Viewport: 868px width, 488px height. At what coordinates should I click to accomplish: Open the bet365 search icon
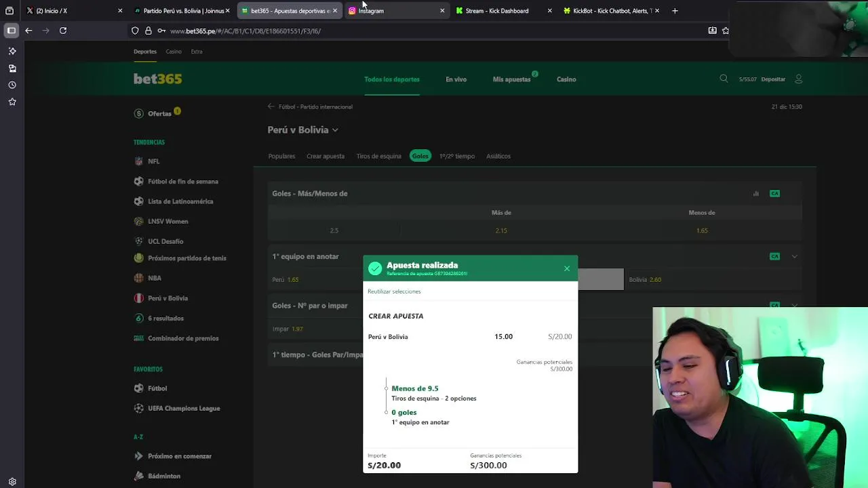[724, 79]
